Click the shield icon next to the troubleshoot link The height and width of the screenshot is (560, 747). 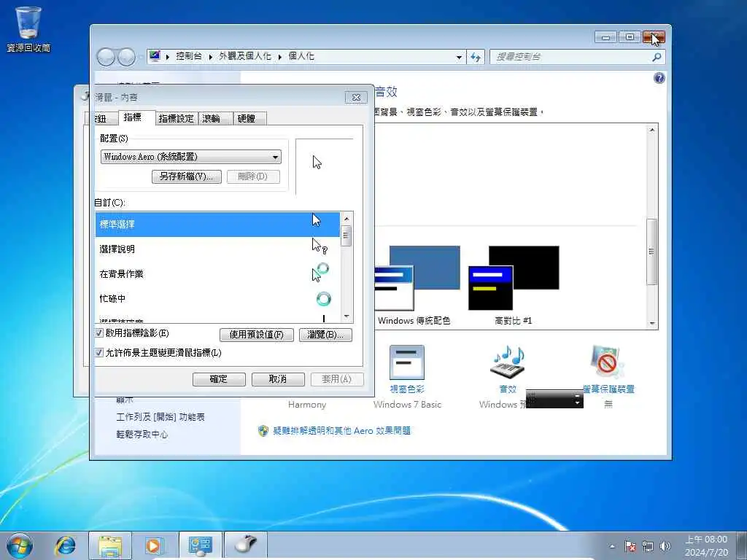coord(263,431)
